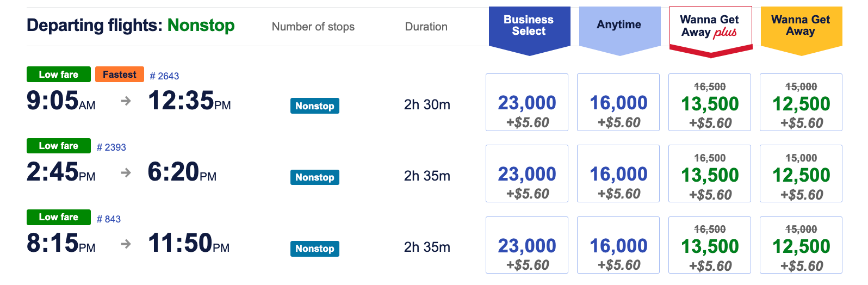Open flight number 843 details link
This screenshot has width=868, height=285.
pyautogui.click(x=109, y=219)
